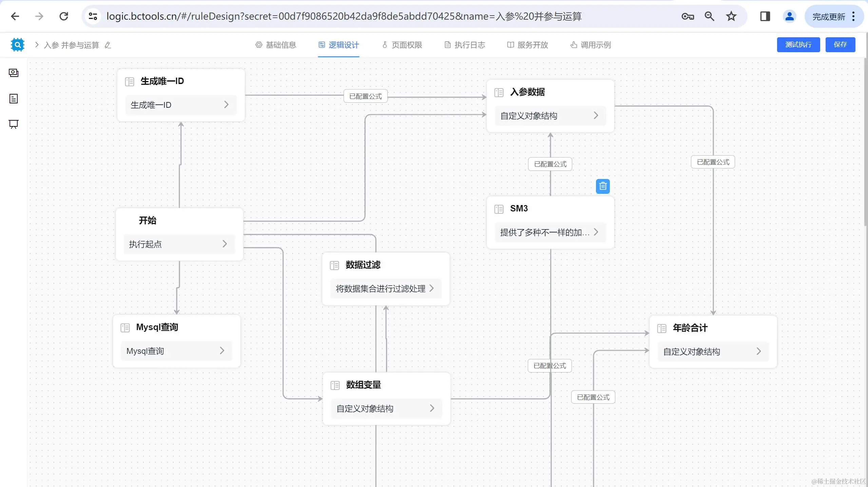Click the gear logo icon at top left

pos(17,45)
